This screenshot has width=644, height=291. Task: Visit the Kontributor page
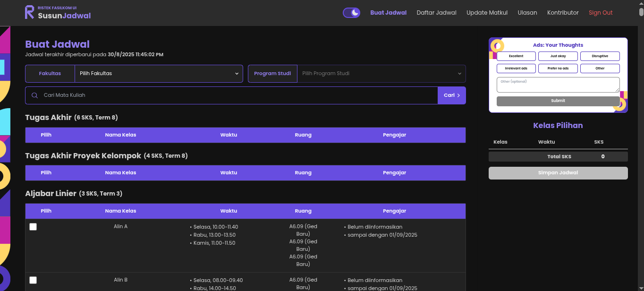(563, 12)
